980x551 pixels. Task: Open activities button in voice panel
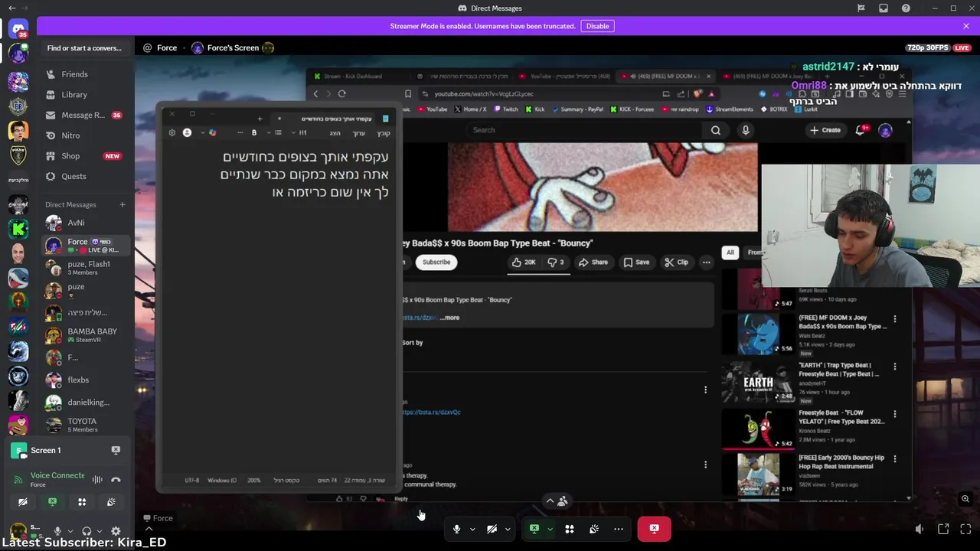(x=82, y=502)
